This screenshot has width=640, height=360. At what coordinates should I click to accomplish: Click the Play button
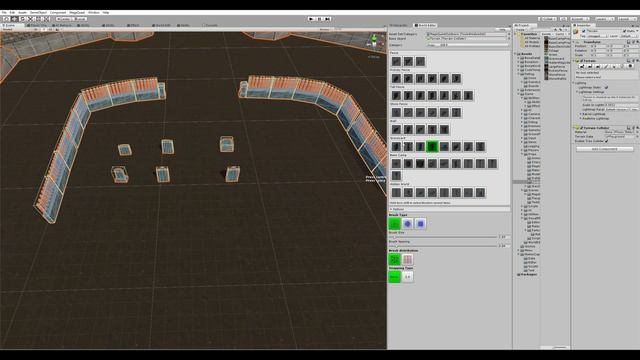point(311,19)
